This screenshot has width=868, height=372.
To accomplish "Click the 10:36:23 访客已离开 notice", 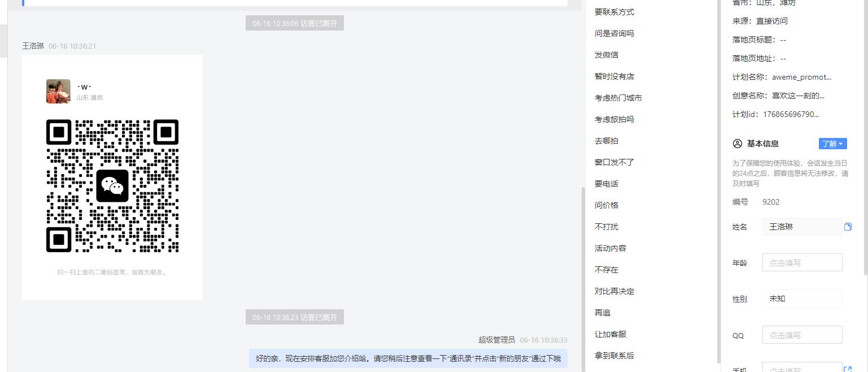I will point(295,317).
